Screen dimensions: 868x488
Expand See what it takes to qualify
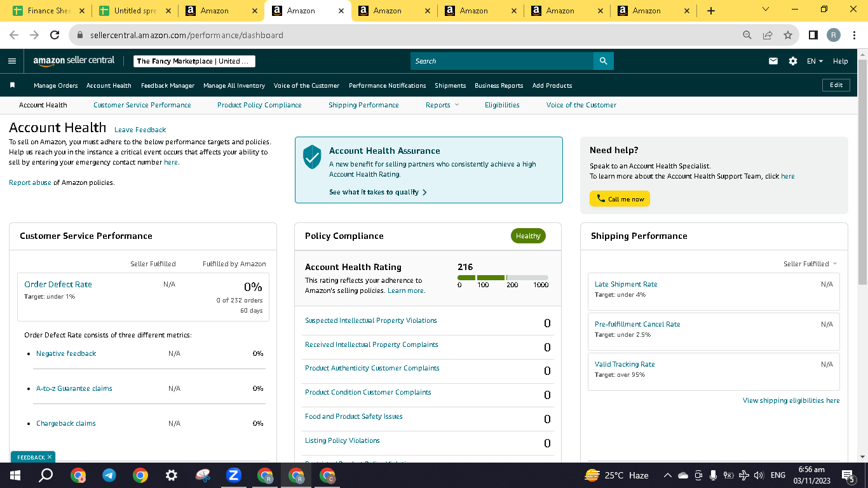point(378,192)
